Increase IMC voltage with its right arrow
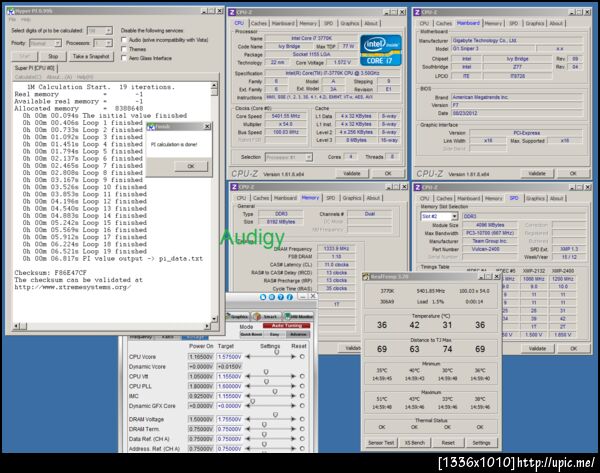 coord(293,396)
